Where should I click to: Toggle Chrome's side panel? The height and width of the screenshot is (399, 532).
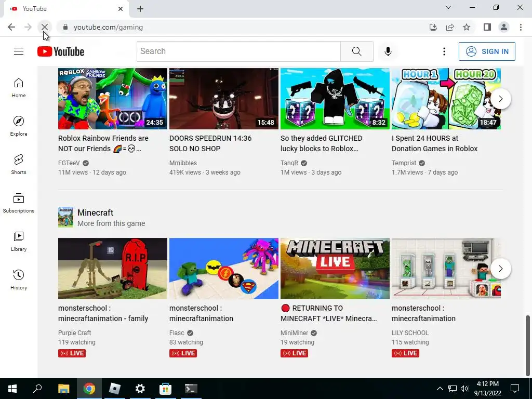click(487, 27)
